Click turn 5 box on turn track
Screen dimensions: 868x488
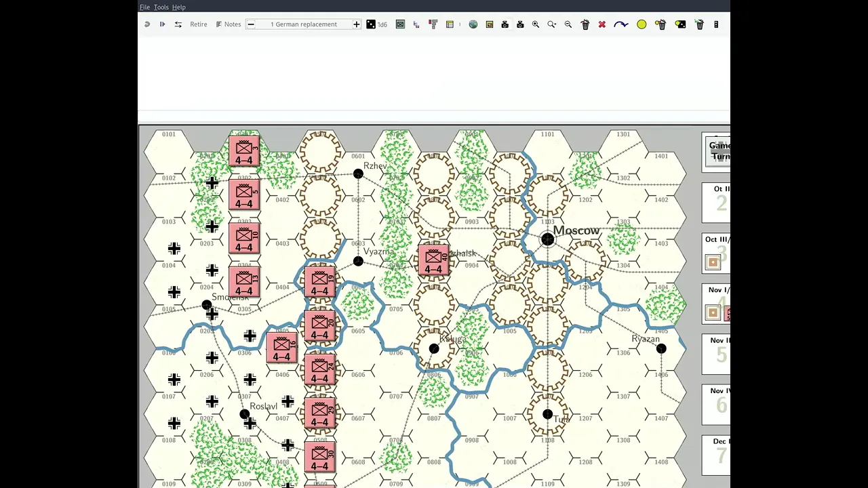point(716,354)
